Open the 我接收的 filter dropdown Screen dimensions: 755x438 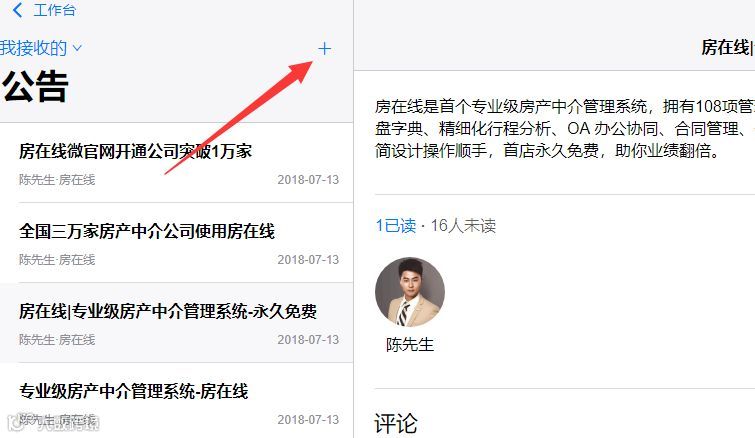[41, 48]
